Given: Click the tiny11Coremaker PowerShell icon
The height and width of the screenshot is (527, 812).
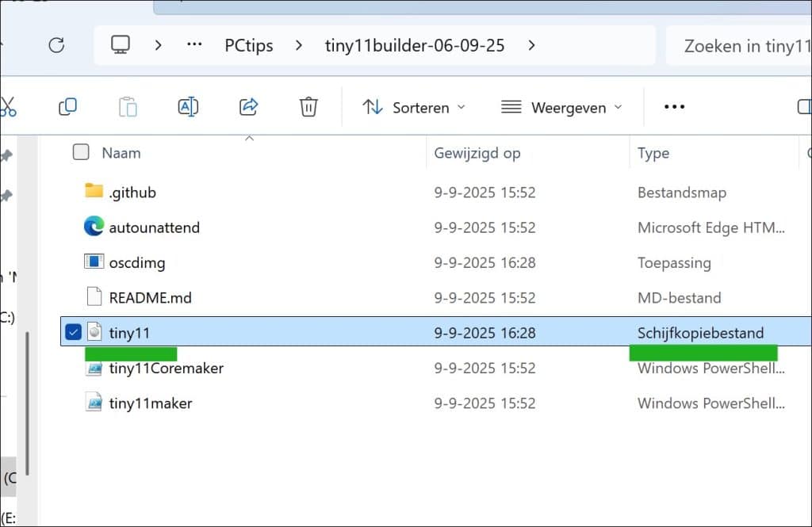Looking at the screenshot, I should pos(94,367).
